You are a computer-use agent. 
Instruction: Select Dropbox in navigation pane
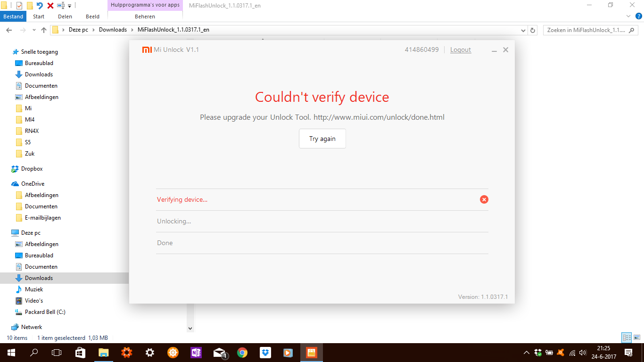pyautogui.click(x=27, y=169)
